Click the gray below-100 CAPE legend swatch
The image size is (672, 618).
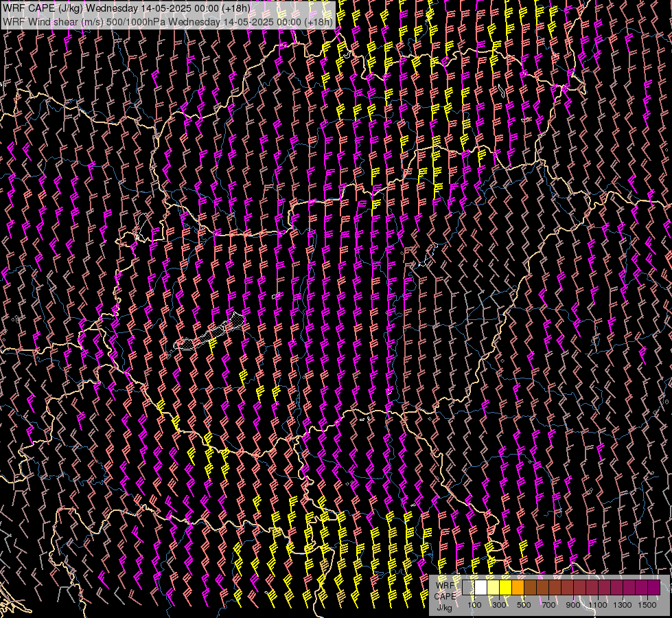(x=468, y=587)
